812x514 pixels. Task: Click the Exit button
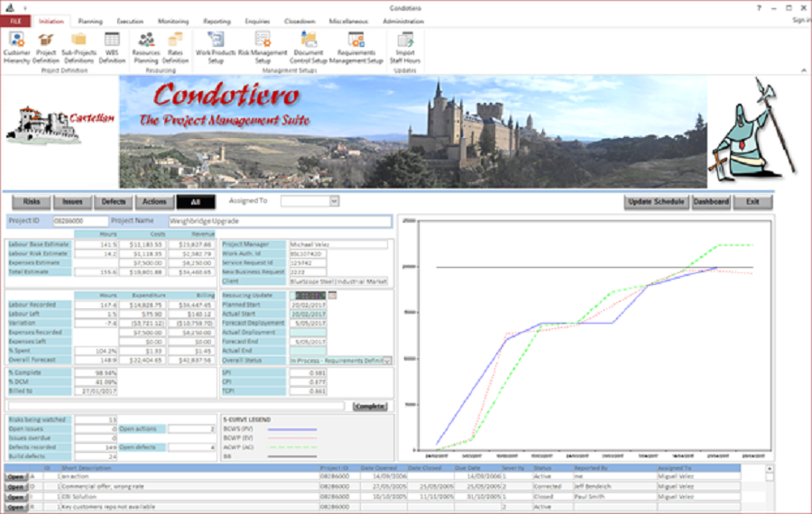click(752, 202)
